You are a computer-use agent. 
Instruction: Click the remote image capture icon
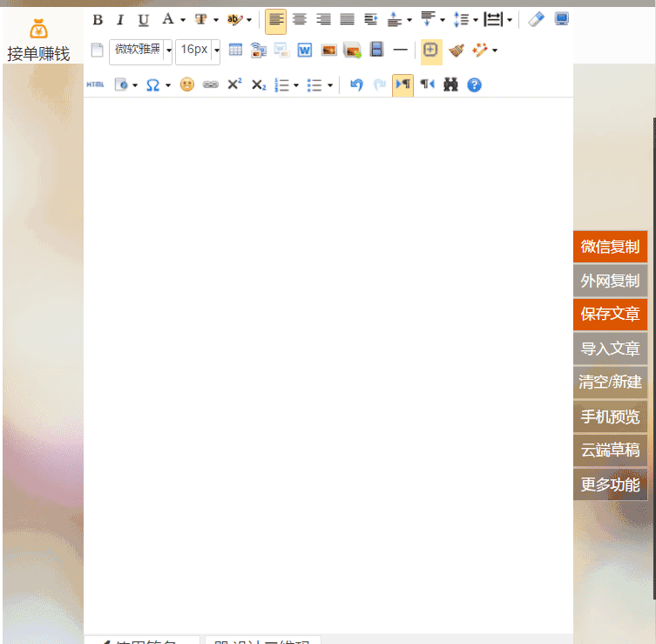[x=259, y=51]
